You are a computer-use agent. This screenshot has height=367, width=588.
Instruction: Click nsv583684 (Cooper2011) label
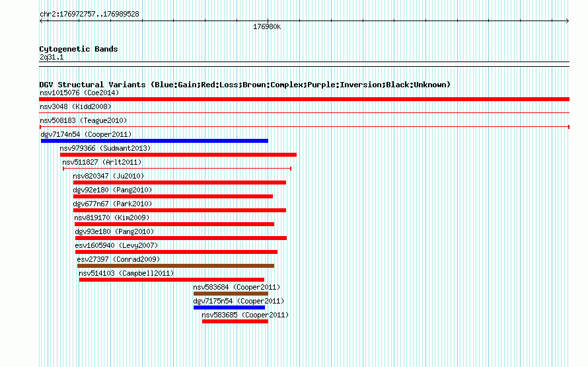tap(237, 287)
